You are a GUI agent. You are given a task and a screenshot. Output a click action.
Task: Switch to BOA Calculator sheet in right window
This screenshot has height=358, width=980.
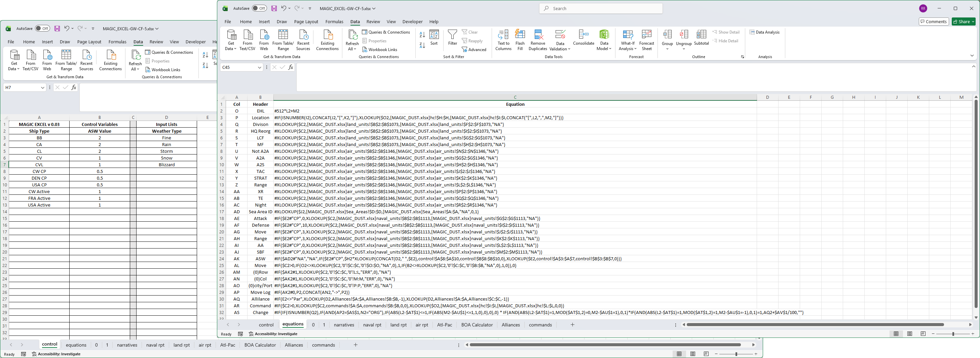point(477,325)
